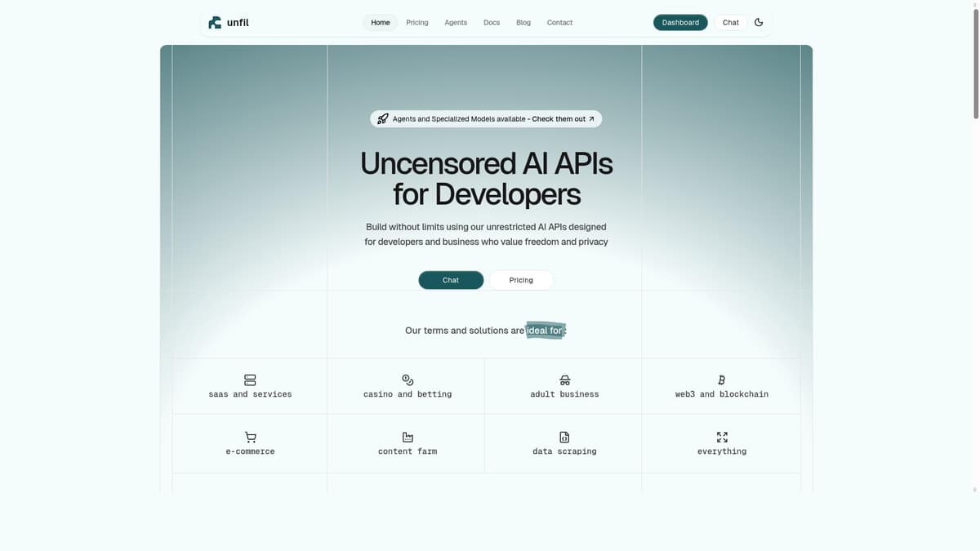Click the Check them out link

(563, 119)
